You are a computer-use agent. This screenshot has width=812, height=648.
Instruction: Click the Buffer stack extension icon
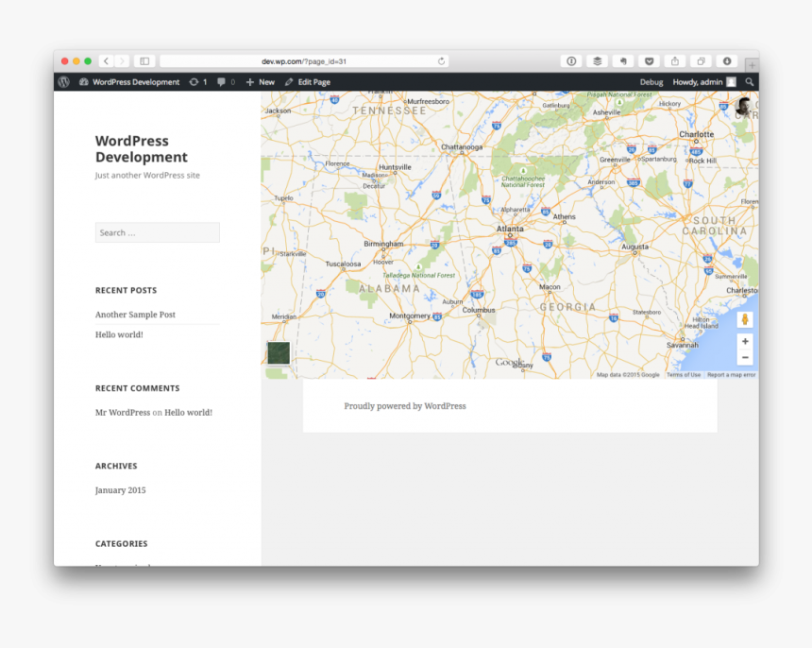pyautogui.click(x=597, y=61)
